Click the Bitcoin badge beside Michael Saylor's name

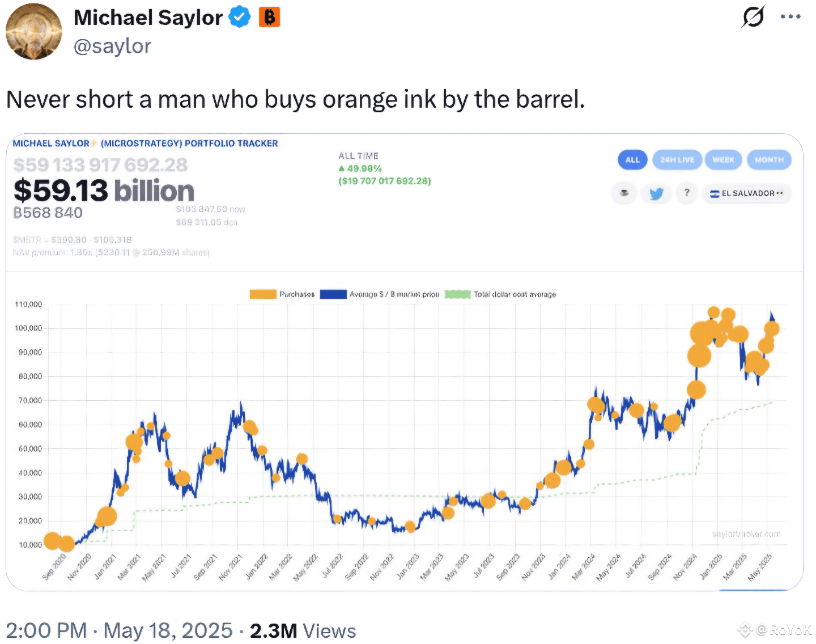pos(270,16)
